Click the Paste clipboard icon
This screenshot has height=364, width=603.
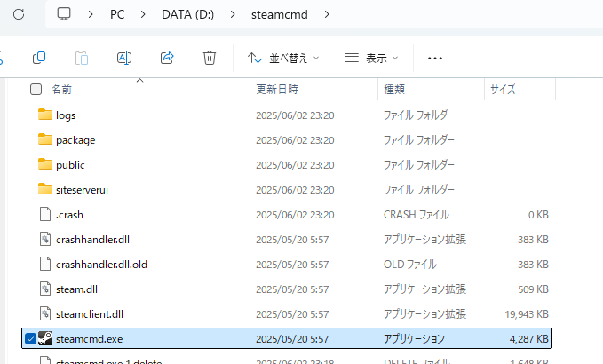point(82,58)
